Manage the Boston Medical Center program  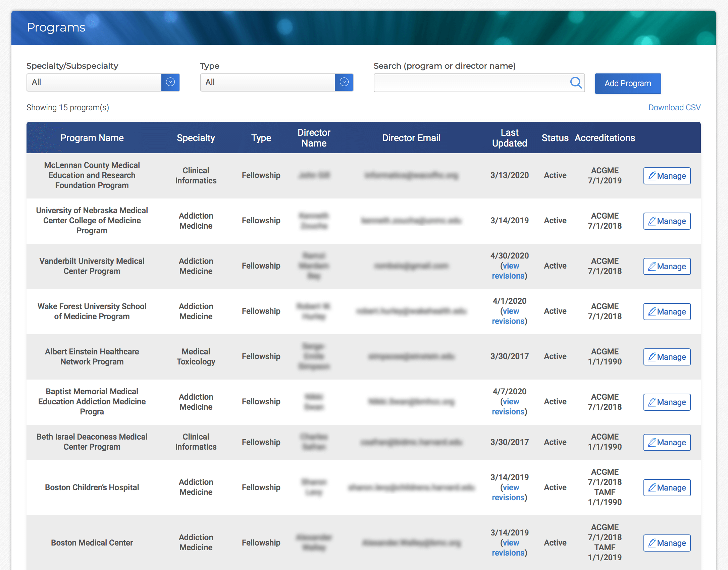pyautogui.click(x=667, y=543)
